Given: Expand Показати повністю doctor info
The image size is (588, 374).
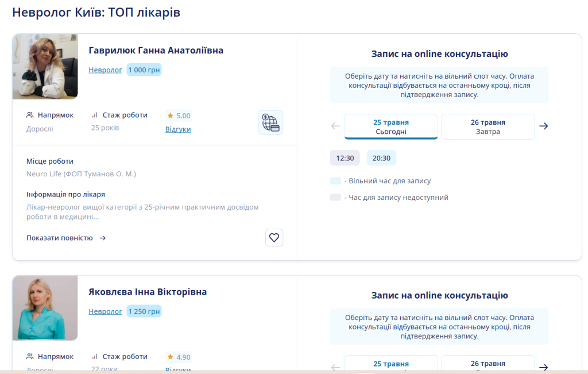Looking at the screenshot, I should (x=66, y=238).
